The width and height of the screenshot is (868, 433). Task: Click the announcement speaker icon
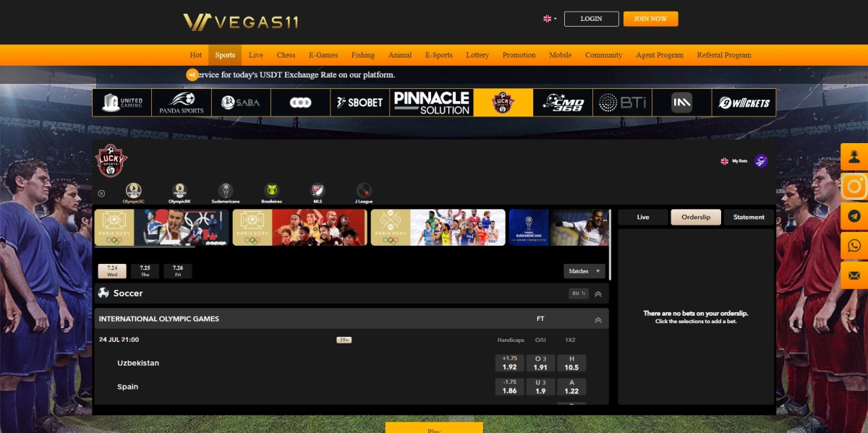pyautogui.click(x=192, y=74)
